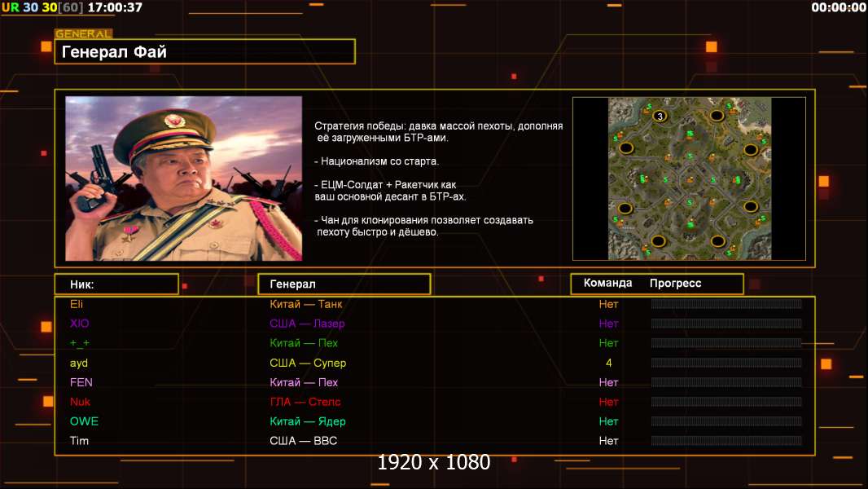Click the progress bar for player Tim
The width and height of the screenshot is (868, 489).
[726, 441]
